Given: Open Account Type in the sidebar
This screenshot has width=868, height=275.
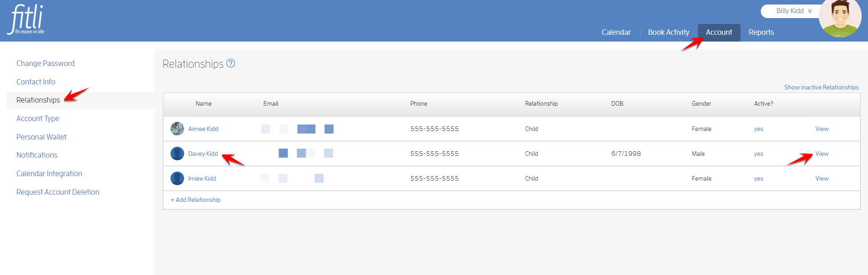Looking at the screenshot, I should pyautogui.click(x=38, y=118).
